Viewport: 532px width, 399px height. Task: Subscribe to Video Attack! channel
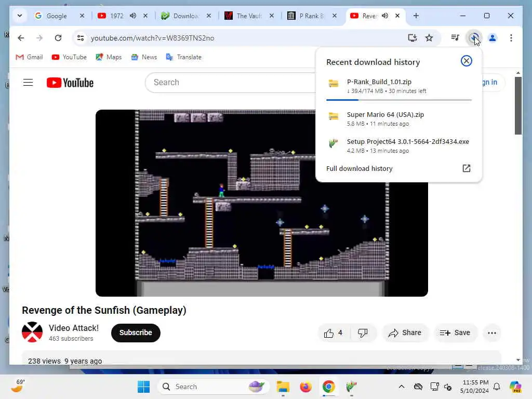[136, 333]
